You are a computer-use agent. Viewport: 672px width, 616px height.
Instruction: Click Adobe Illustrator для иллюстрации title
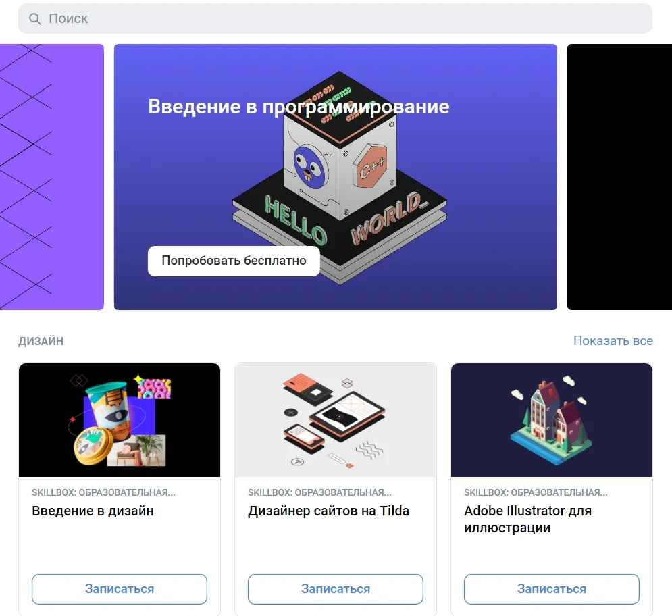[527, 519]
